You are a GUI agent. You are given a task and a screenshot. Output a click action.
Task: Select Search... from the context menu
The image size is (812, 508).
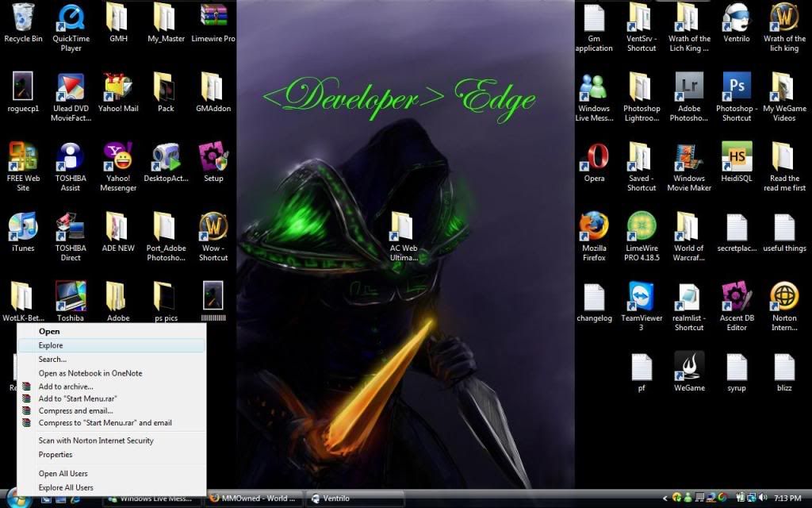[112, 360]
